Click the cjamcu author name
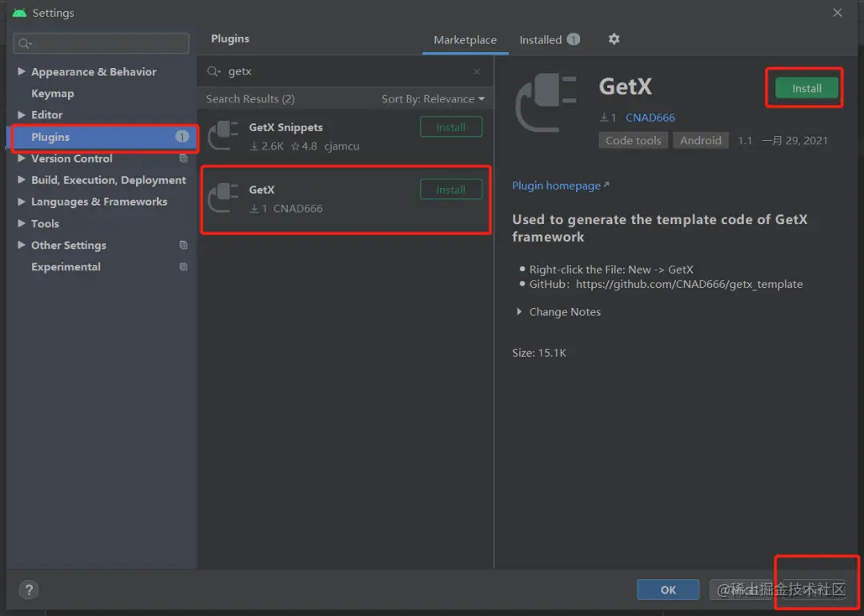This screenshot has height=616, width=864. pyautogui.click(x=342, y=146)
